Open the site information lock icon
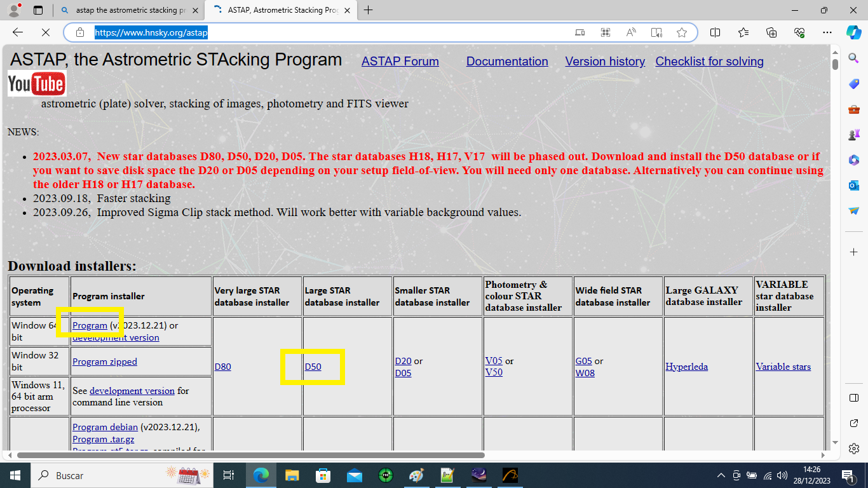868x488 pixels. coord(80,32)
